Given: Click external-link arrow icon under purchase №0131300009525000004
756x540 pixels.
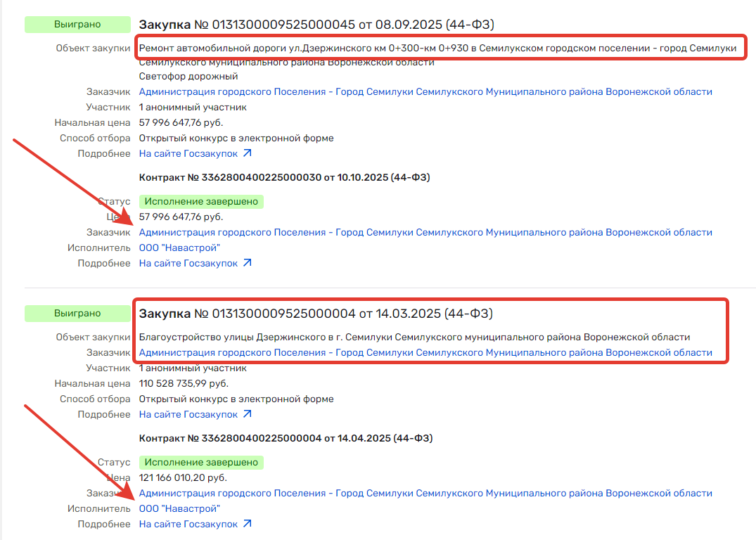Looking at the screenshot, I should [x=247, y=414].
